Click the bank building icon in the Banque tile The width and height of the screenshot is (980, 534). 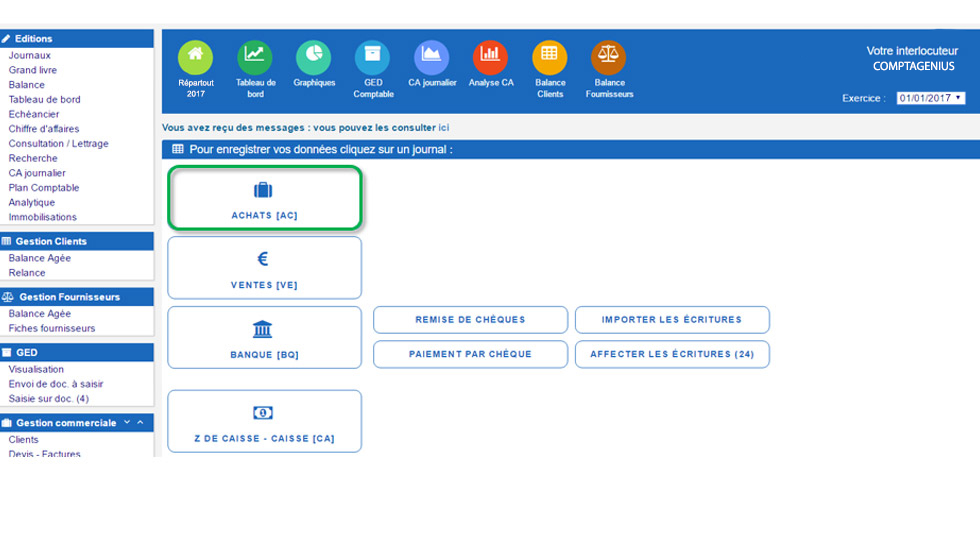pos(262,328)
